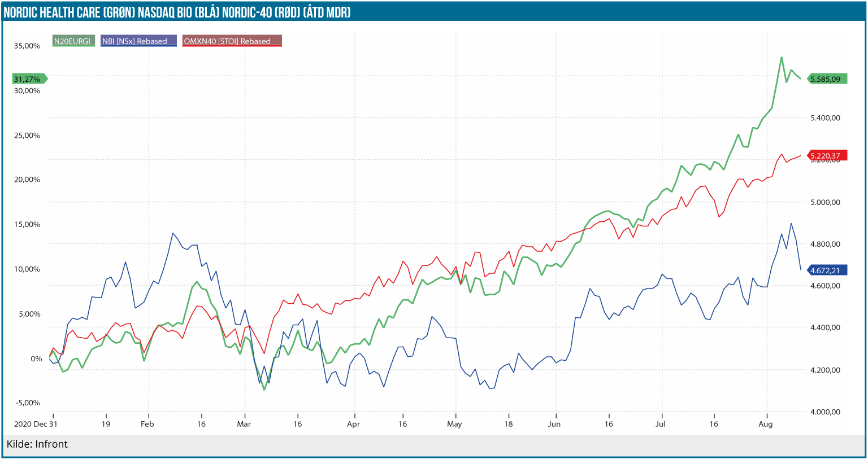Select the Jun marker on time axis
Screen dimensions: 868x459
pyautogui.click(x=554, y=424)
